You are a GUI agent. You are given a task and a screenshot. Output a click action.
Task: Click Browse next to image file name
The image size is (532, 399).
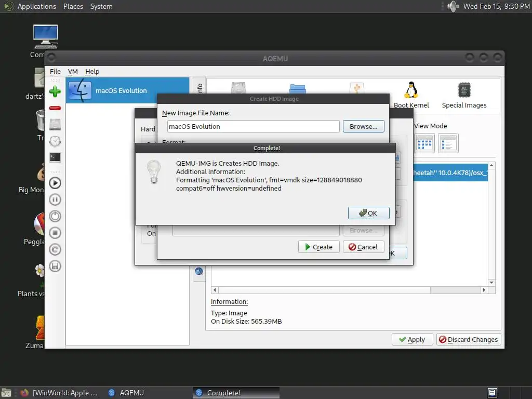tap(363, 126)
